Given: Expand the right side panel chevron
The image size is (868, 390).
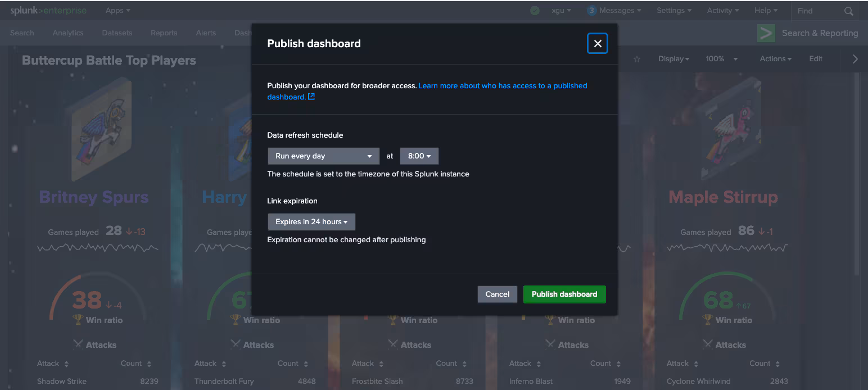Looking at the screenshot, I should pyautogui.click(x=855, y=59).
